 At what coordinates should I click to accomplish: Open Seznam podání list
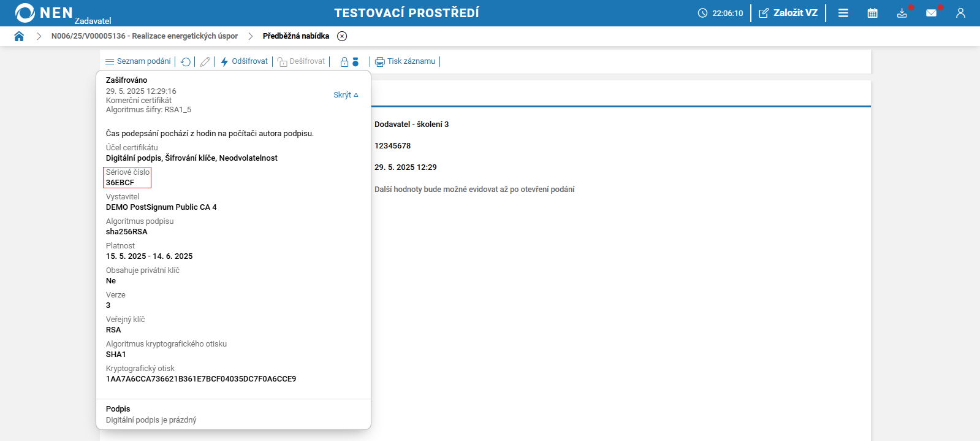click(x=138, y=61)
